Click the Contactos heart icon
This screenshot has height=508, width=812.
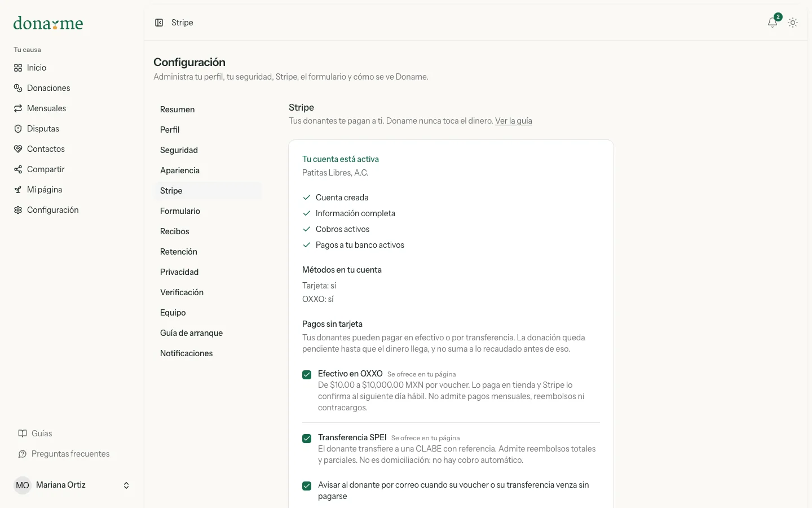[18, 149]
